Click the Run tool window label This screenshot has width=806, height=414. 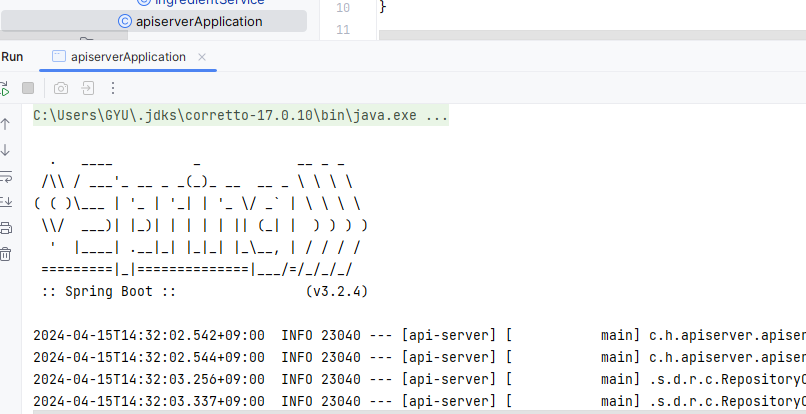(12, 57)
